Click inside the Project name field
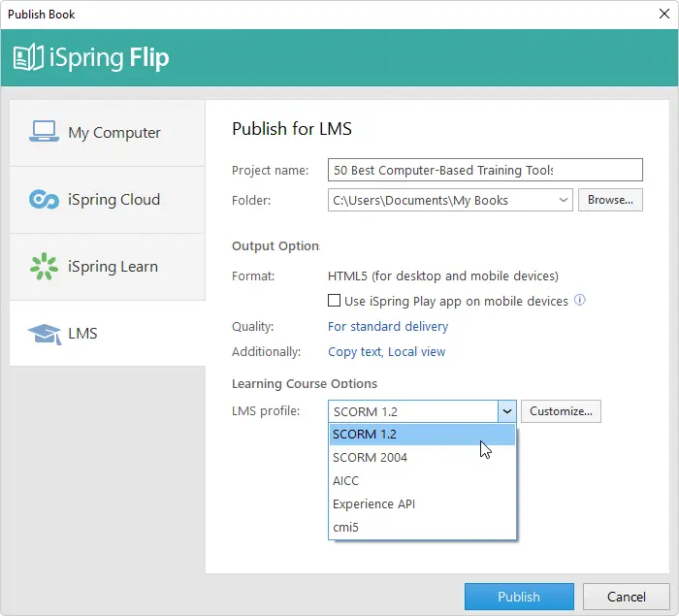 coord(485,170)
